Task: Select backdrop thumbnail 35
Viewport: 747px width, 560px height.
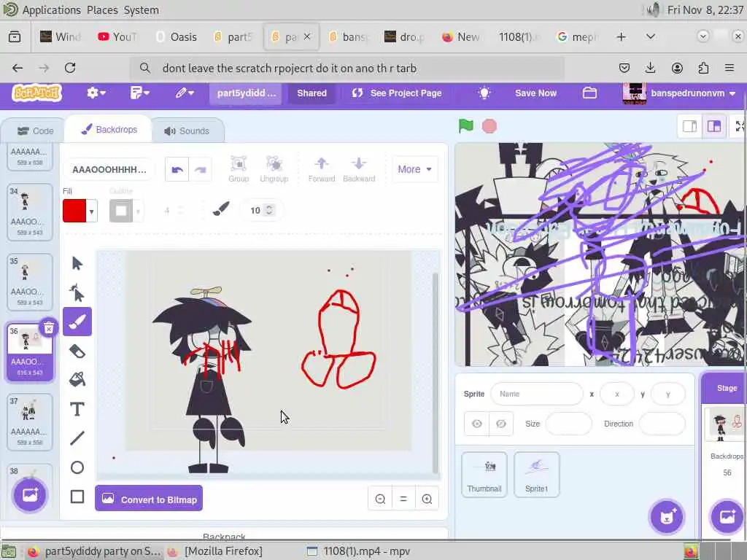Action: pyautogui.click(x=29, y=282)
